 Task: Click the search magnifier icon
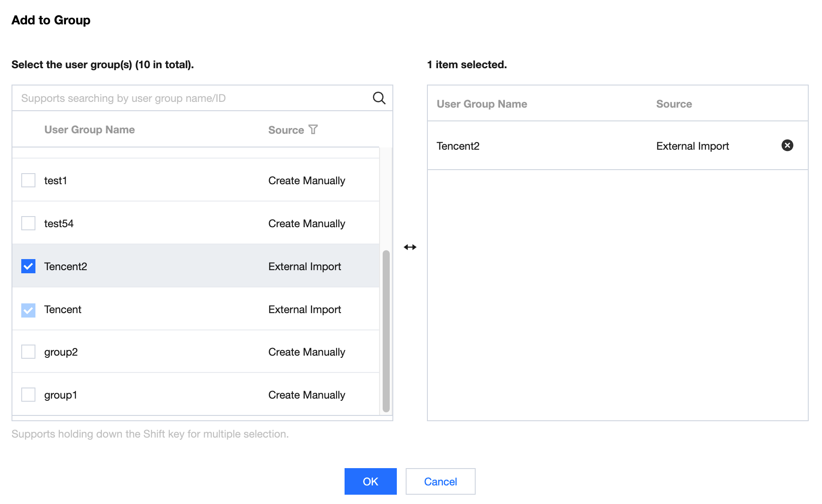(379, 98)
